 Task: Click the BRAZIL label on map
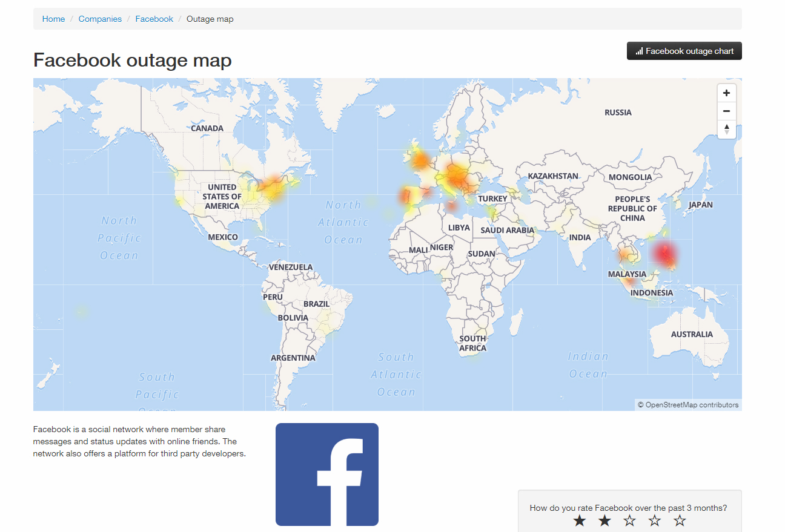click(x=316, y=304)
